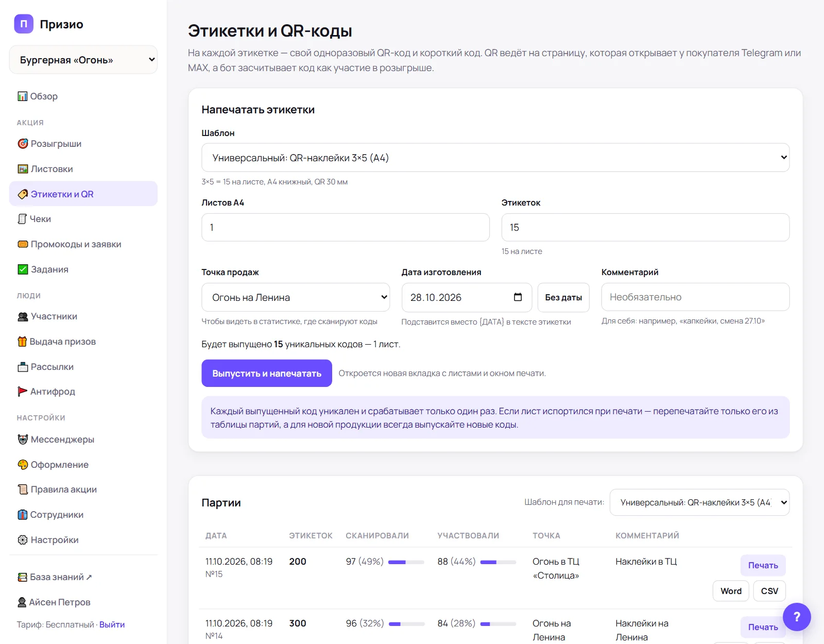
Task: Click Печать for batch №14
Action: (763, 627)
